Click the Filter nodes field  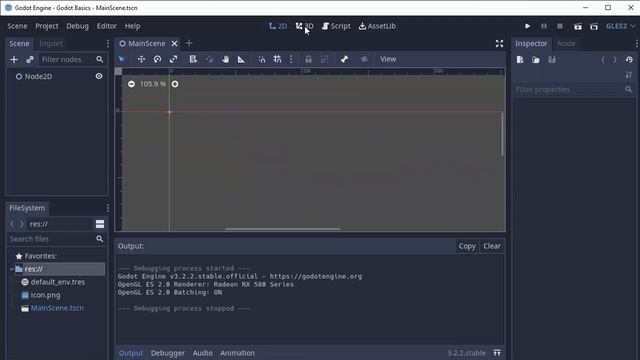[x=72, y=60]
